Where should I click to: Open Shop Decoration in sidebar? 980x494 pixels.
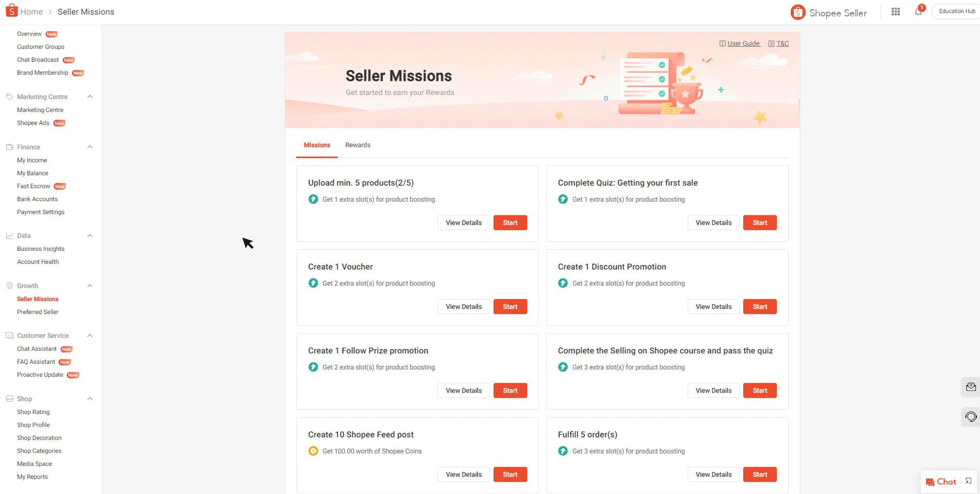[x=39, y=438]
